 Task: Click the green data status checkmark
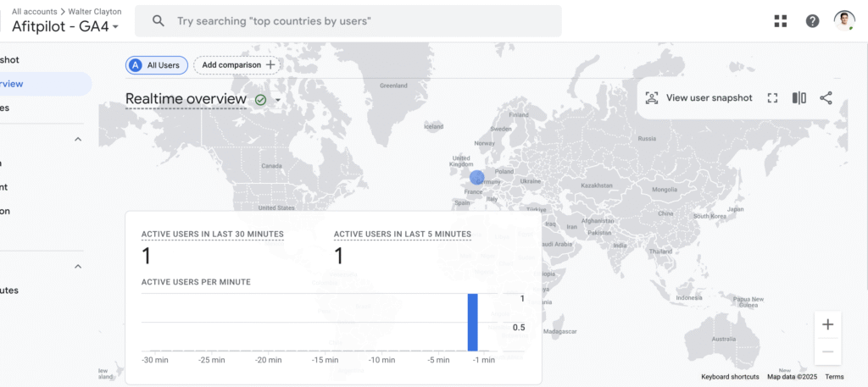coord(261,100)
